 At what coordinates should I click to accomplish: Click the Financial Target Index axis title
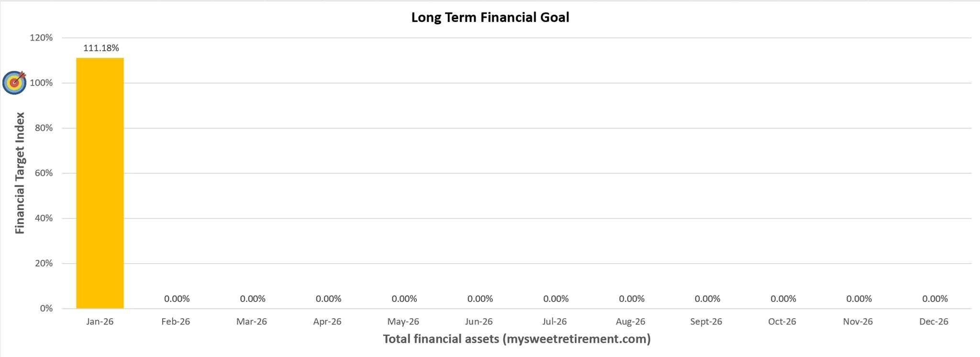pos(20,173)
